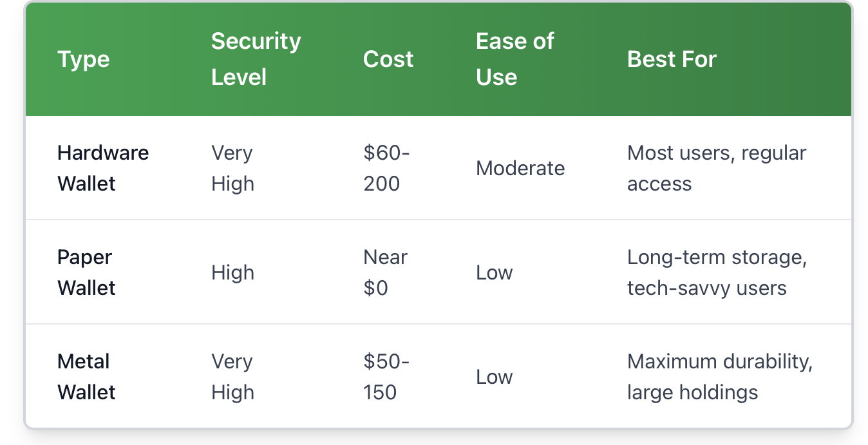Click the $50-150 cost cell
Screen dimensions: 868x445
(x=386, y=377)
